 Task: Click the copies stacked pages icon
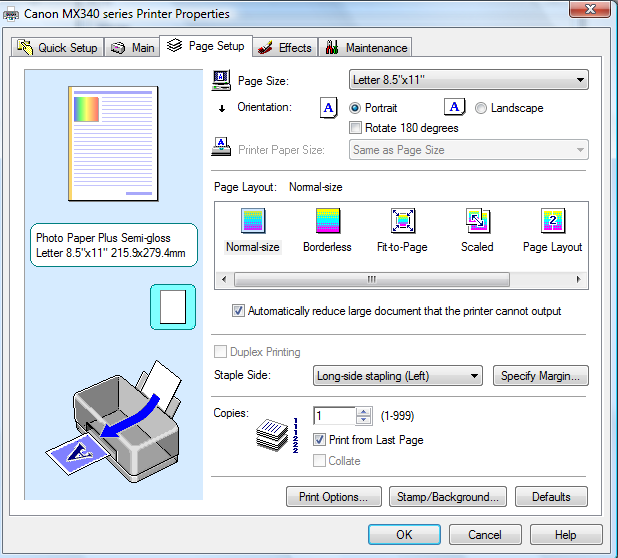pos(272,435)
